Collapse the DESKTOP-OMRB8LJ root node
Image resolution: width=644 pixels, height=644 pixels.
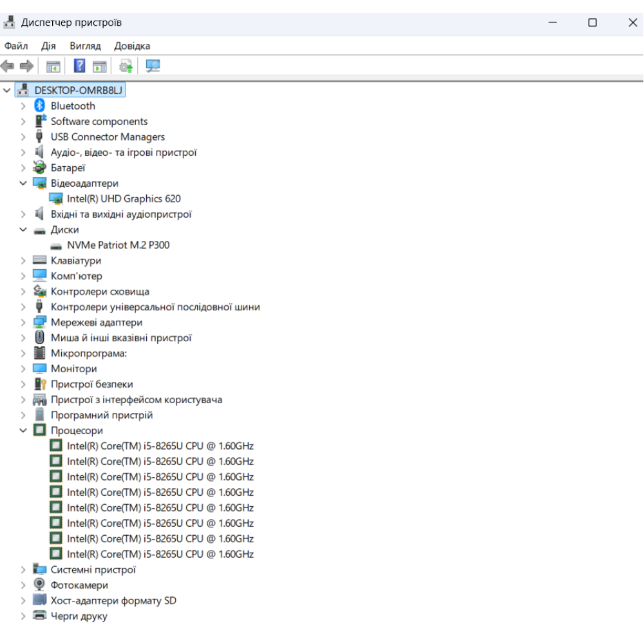(x=7, y=91)
